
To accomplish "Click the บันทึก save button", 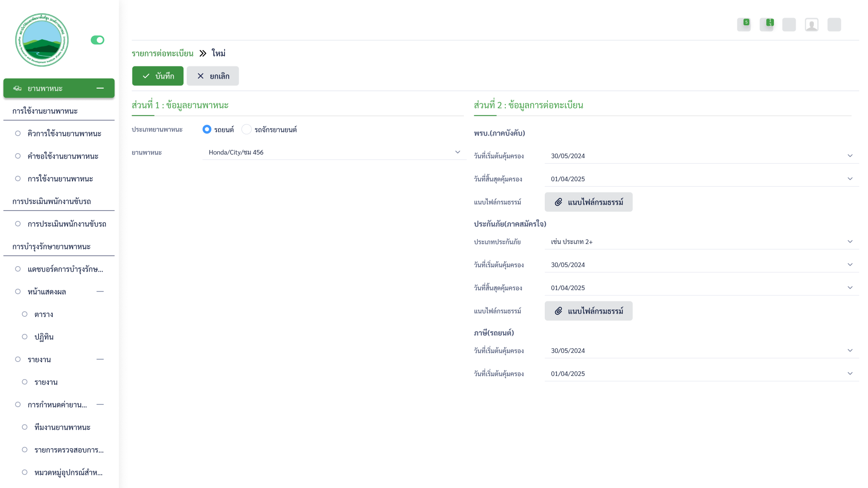I will tap(158, 76).
